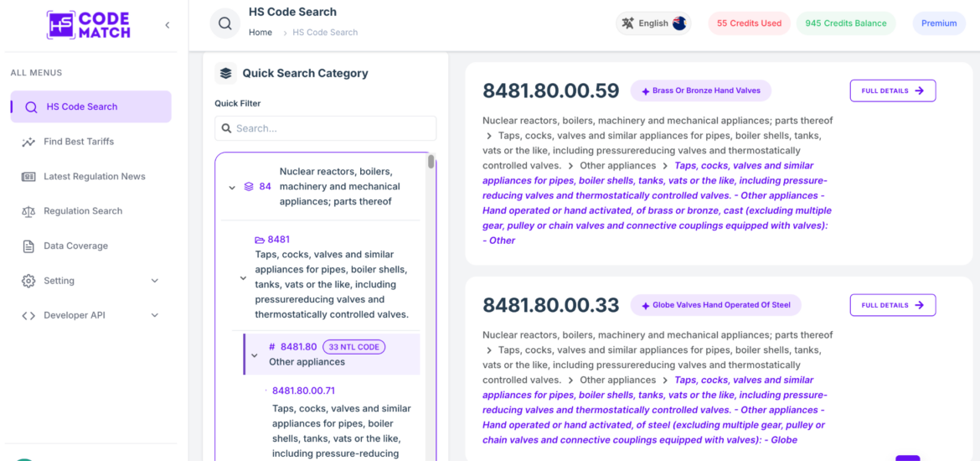Click the Premium plan badge
This screenshot has width=980, height=461.
tap(939, 23)
